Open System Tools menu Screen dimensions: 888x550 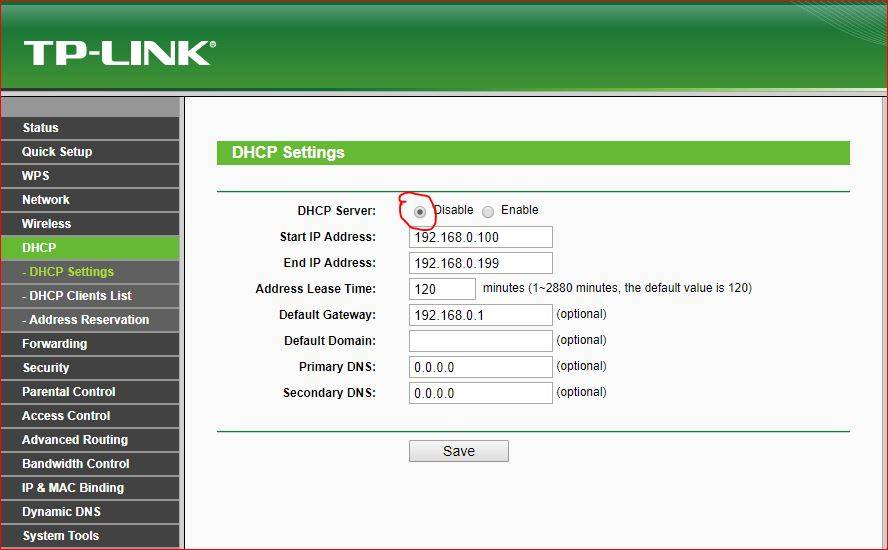pos(90,536)
